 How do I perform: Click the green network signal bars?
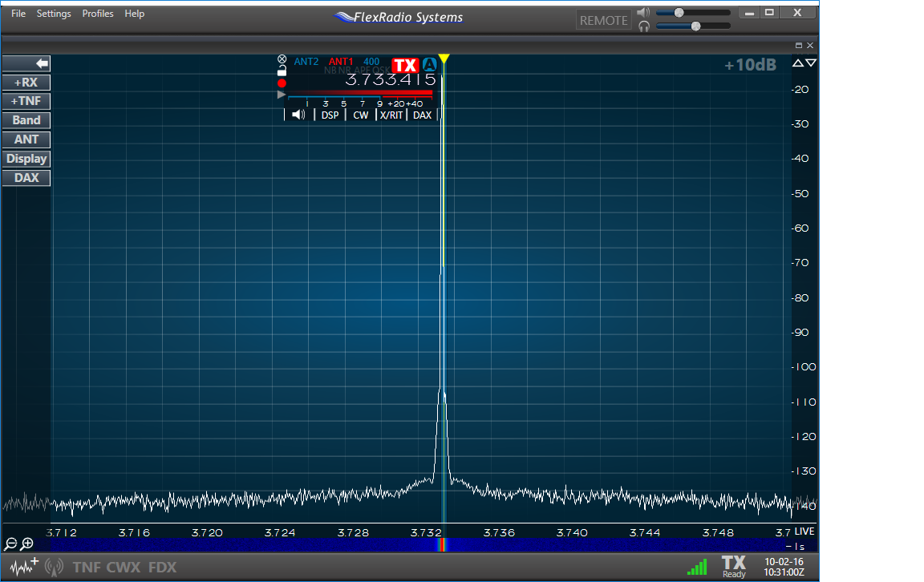697,568
